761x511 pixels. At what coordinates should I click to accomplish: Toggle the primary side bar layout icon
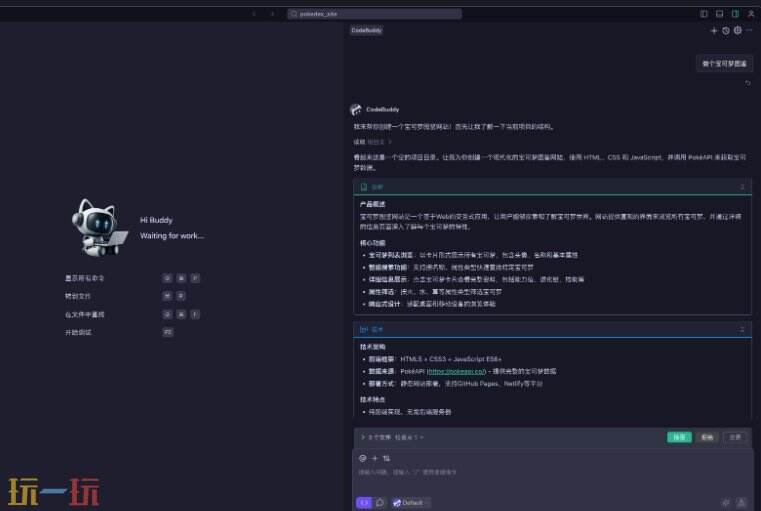pos(704,14)
